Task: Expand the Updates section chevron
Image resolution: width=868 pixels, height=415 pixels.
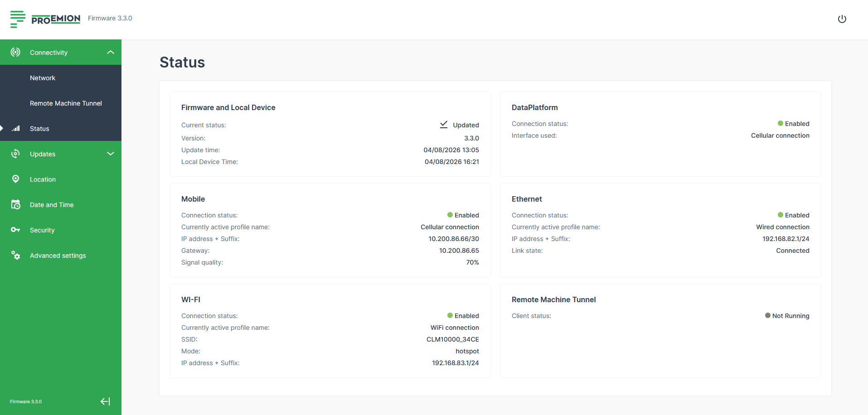Action: click(110, 154)
